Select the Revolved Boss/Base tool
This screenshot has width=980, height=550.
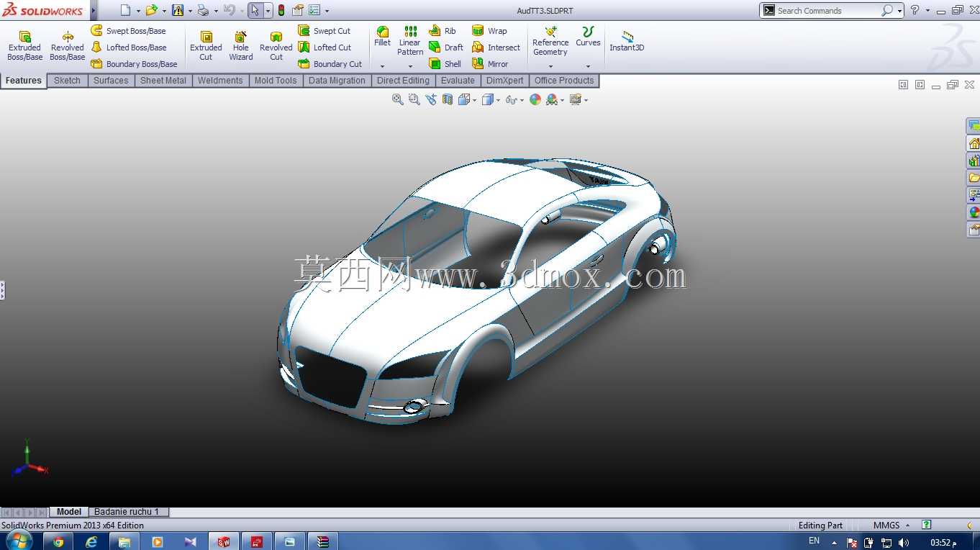pos(67,46)
